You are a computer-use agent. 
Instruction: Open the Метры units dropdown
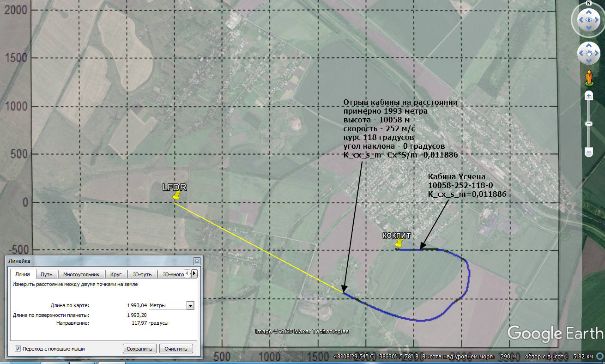pos(171,305)
